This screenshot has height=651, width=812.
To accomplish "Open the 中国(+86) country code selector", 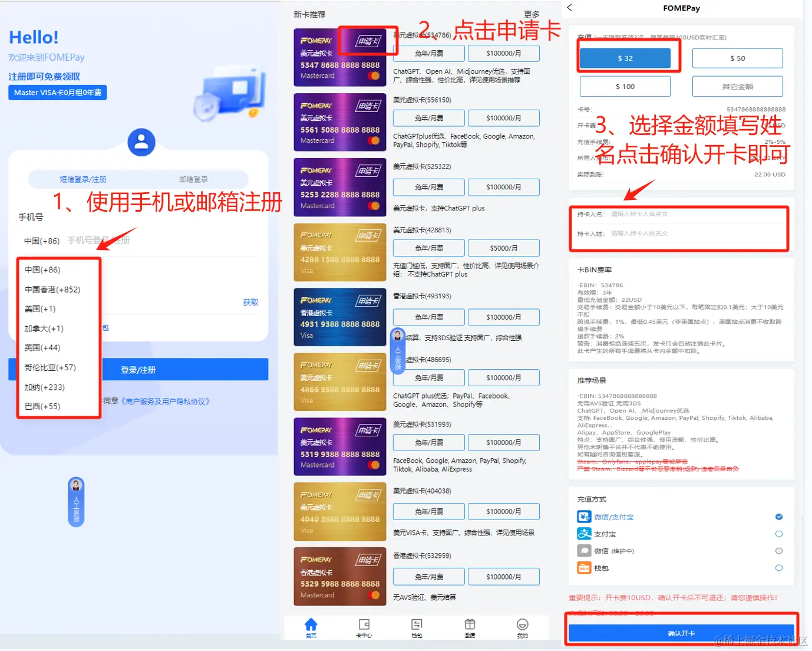I will pyautogui.click(x=42, y=241).
